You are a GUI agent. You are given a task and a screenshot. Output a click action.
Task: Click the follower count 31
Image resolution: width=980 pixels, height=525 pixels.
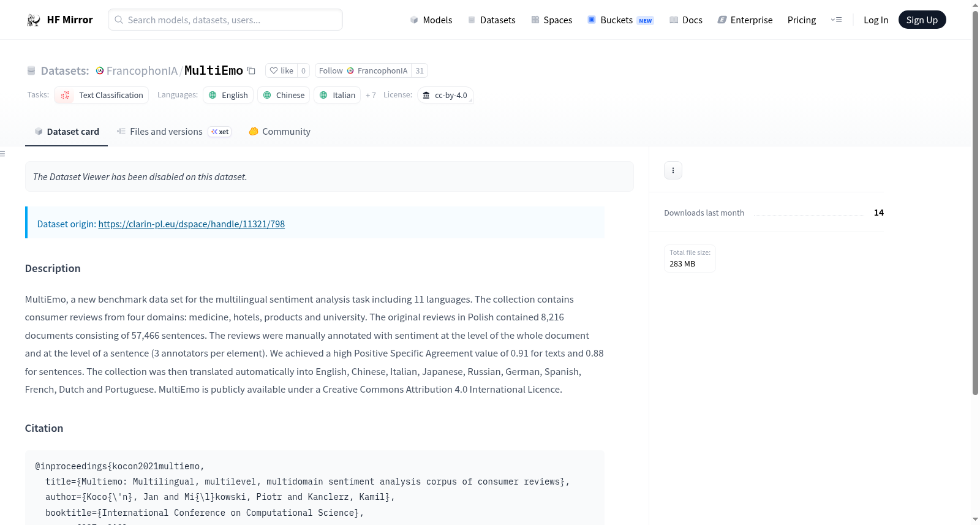click(x=420, y=70)
